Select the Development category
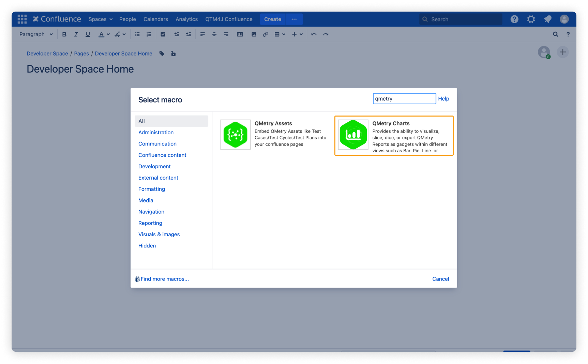Screen dimensions: 588x364 point(154,166)
